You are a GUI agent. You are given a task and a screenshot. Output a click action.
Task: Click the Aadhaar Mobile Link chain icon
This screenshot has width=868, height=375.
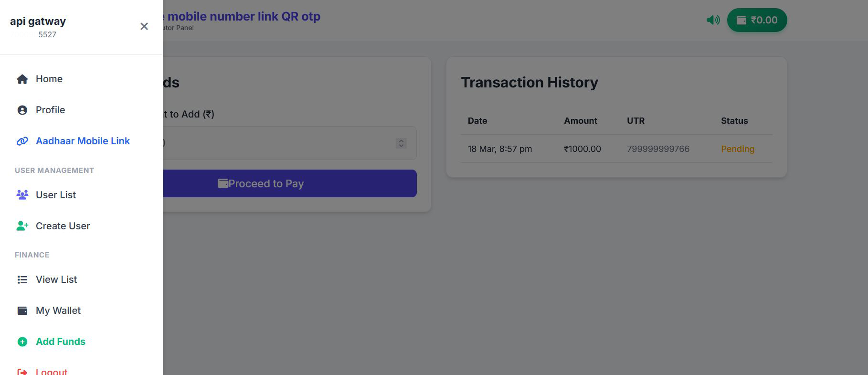click(x=22, y=141)
